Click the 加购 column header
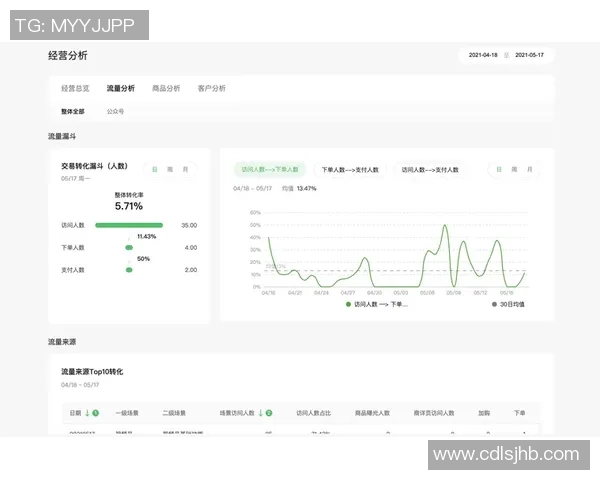 [x=484, y=413]
